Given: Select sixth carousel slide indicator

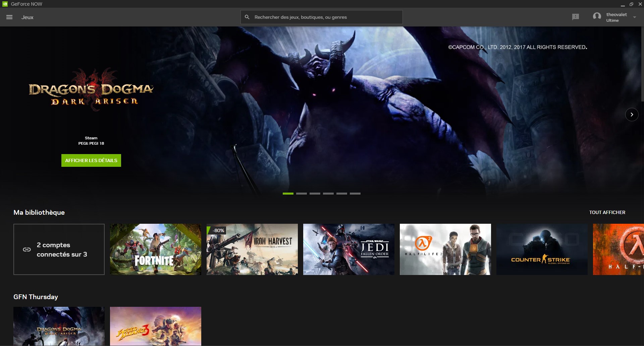Looking at the screenshot, I should click(355, 194).
